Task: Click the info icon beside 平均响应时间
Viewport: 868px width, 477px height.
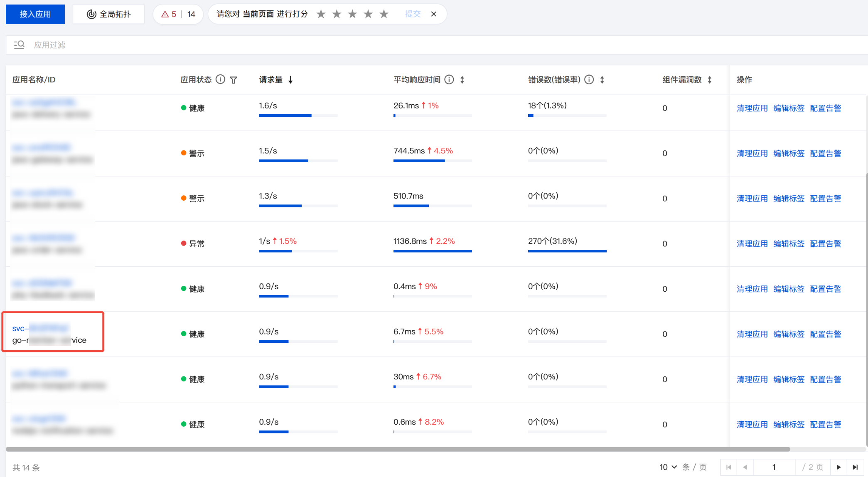Action: coord(449,79)
